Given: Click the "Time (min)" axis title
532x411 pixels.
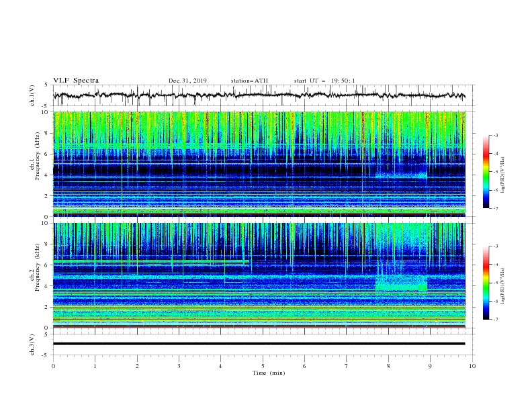Looking at the screenshot, I should pyautogui.click(x=269, y=373).
